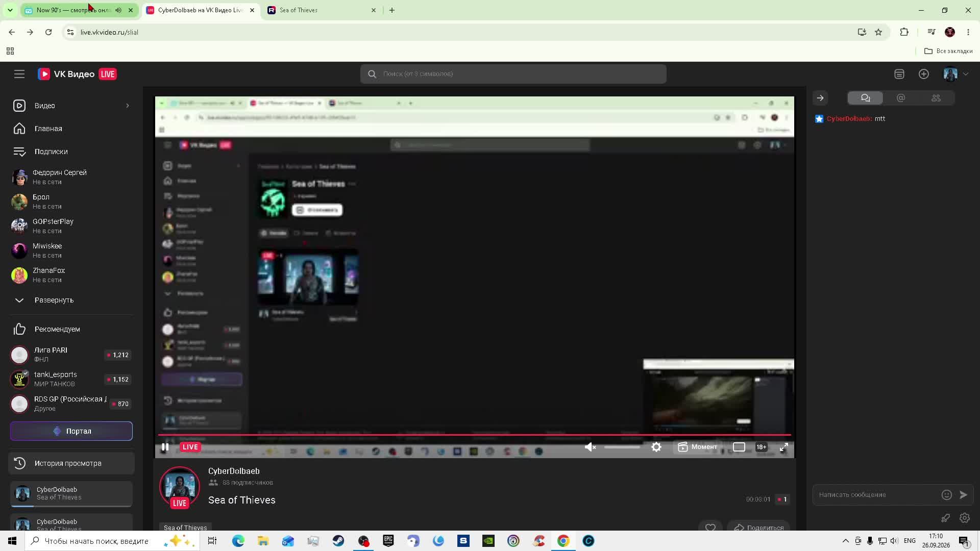980x551 pixels.
Task: Send the chat message with arrow icon
Action: coord(963,494)
